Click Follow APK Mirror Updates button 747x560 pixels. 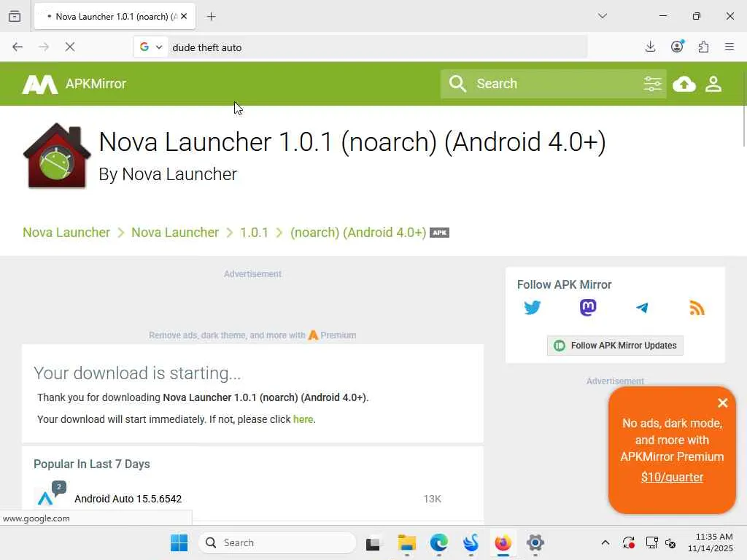pos(615,346)
